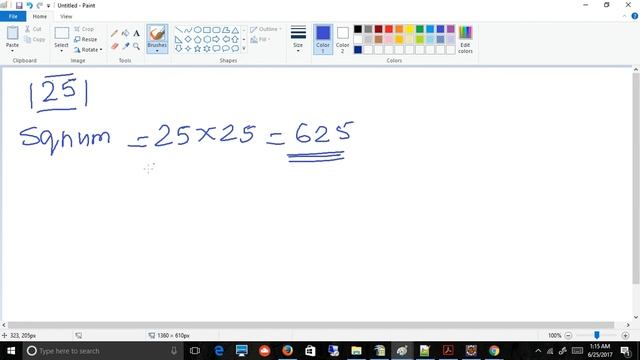Screen dimensions: 640x360
Task: Open the shape Fill dropdown
Action: (x=260, y=40)
